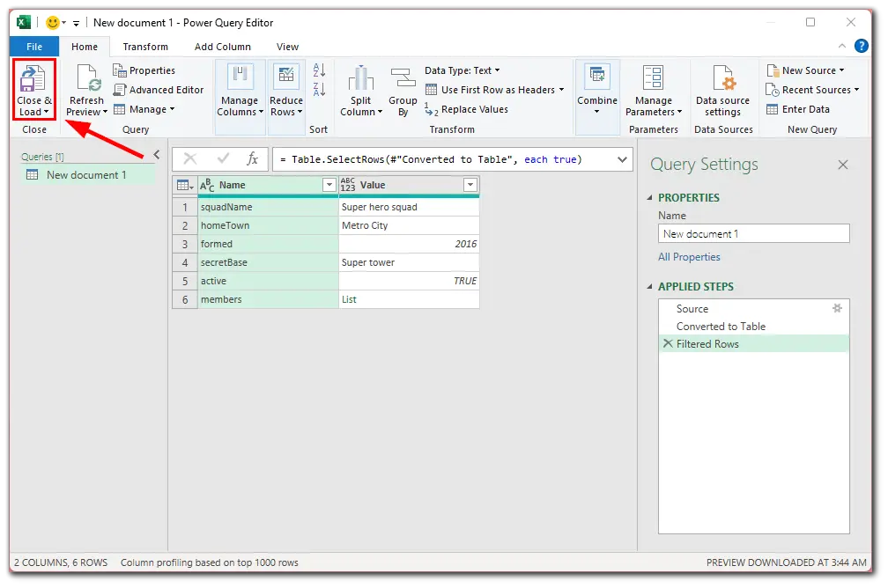Switch to the Add Column tab
888x588 pixels.
(x=223, y=47)
